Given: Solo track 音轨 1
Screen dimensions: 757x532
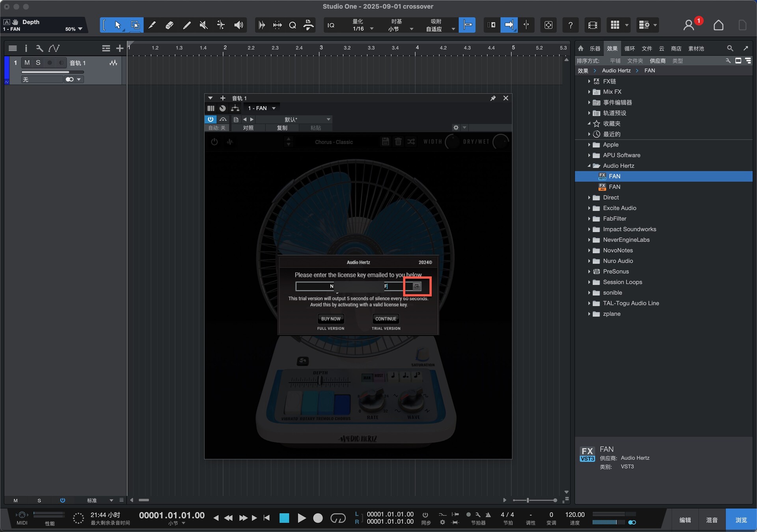Looking at the screenshot, I should 38,63.
